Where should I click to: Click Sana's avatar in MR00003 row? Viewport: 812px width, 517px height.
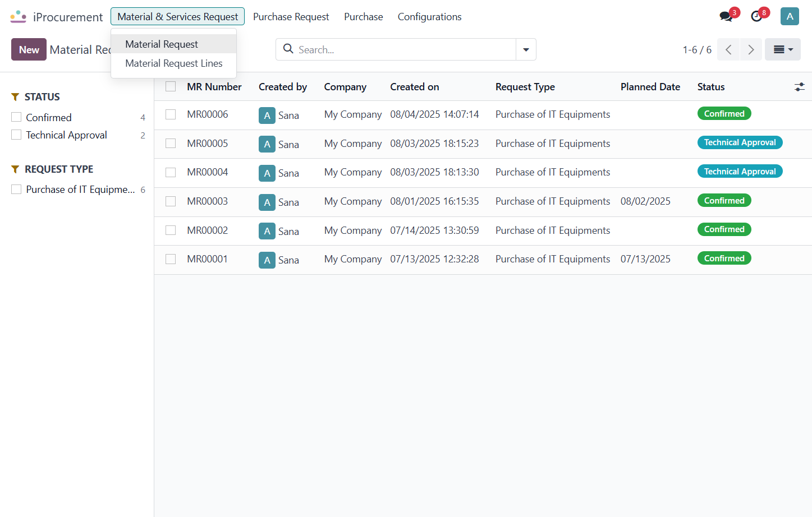[x=267, y=202]
